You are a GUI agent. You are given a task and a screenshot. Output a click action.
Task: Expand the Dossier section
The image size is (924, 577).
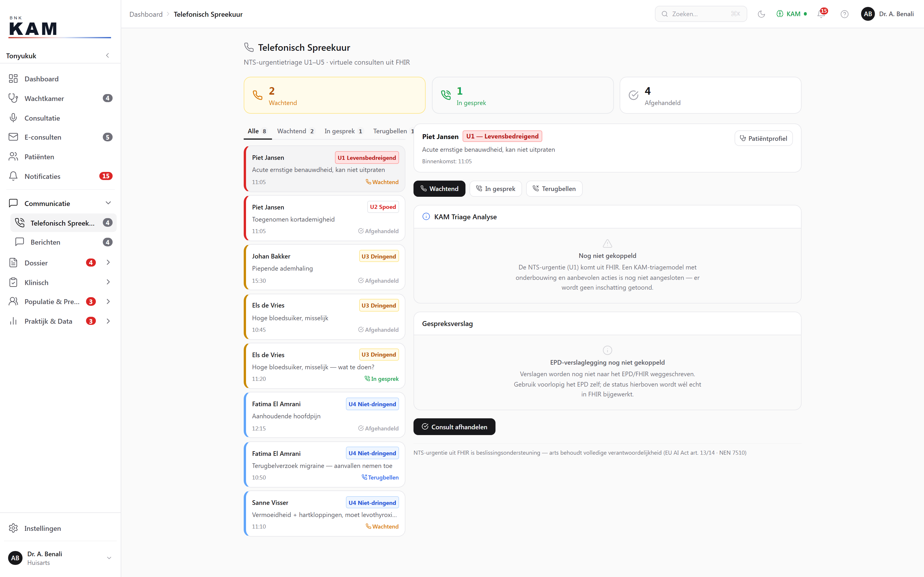(109, 263)
